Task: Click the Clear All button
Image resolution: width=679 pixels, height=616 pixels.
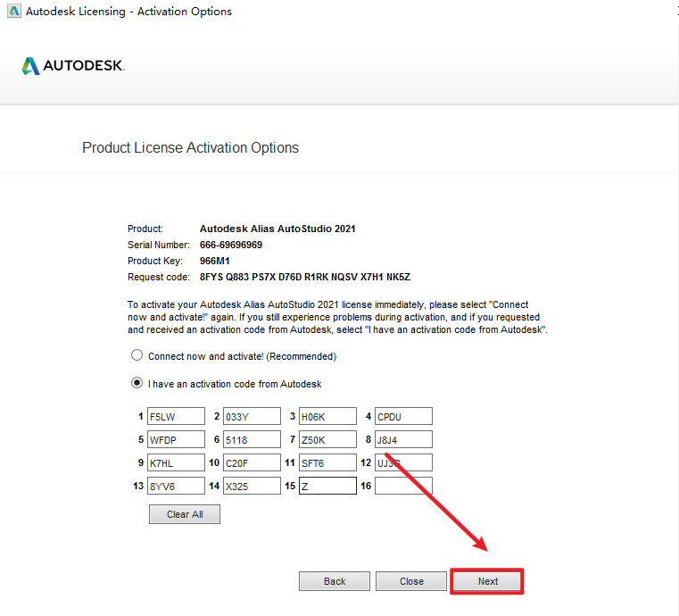Action: [x=185, y=514]
